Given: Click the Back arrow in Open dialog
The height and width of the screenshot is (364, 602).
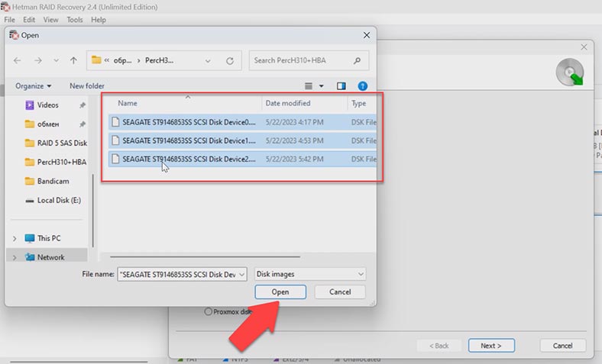Looking at the screenshot, I should point(18,60).
